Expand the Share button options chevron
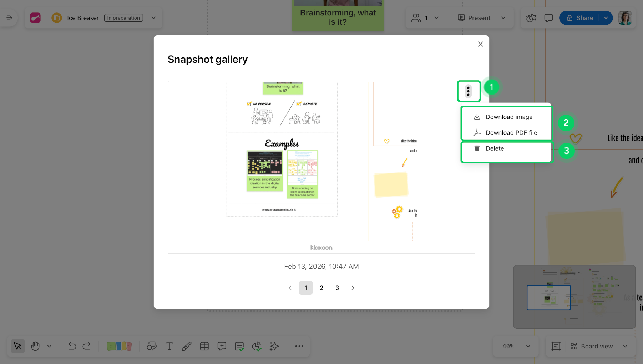The width and height of the screenshot is (643, 364). [606, 17]
